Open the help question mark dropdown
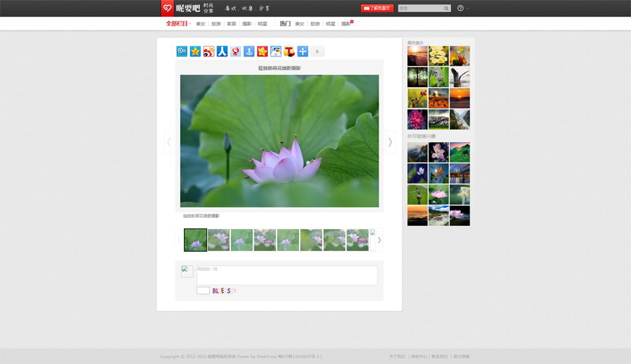 coord(462,9)
